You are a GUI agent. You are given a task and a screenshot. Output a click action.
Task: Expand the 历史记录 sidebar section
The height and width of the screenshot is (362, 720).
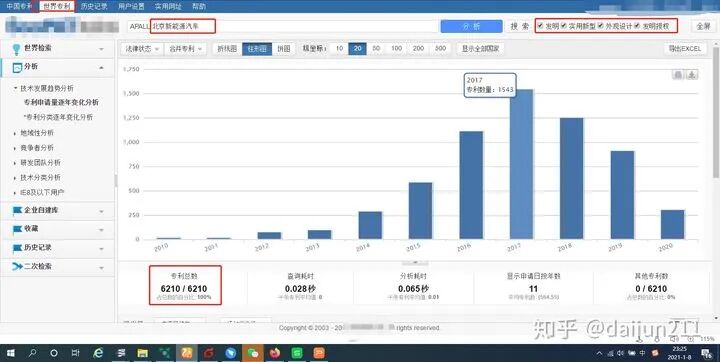(57, 248)
